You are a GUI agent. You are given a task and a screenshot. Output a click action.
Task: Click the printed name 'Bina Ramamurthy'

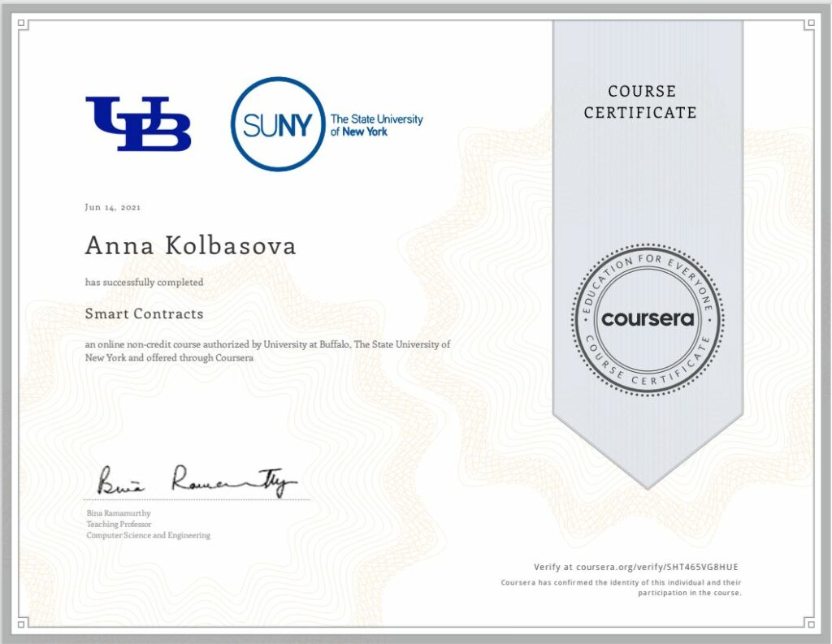[119, 513]
